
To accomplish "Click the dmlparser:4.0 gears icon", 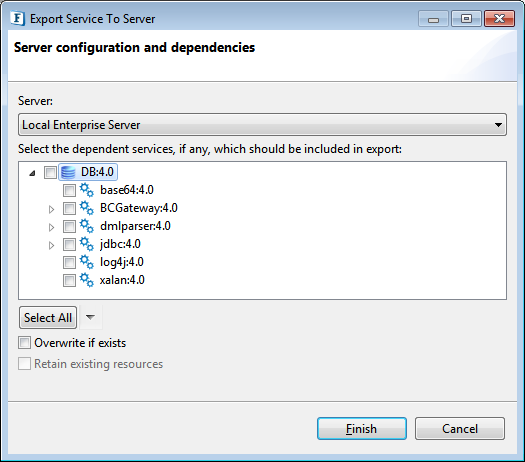I will 87,226.
